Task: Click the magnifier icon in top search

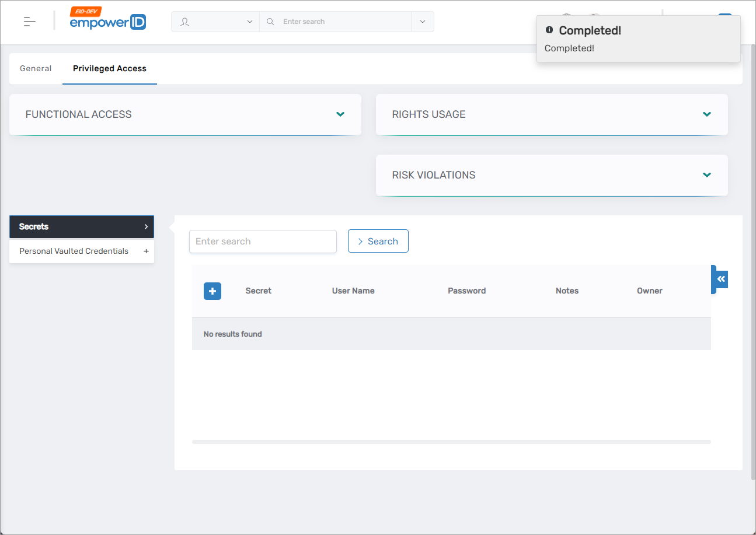Action: pos(270,22)
